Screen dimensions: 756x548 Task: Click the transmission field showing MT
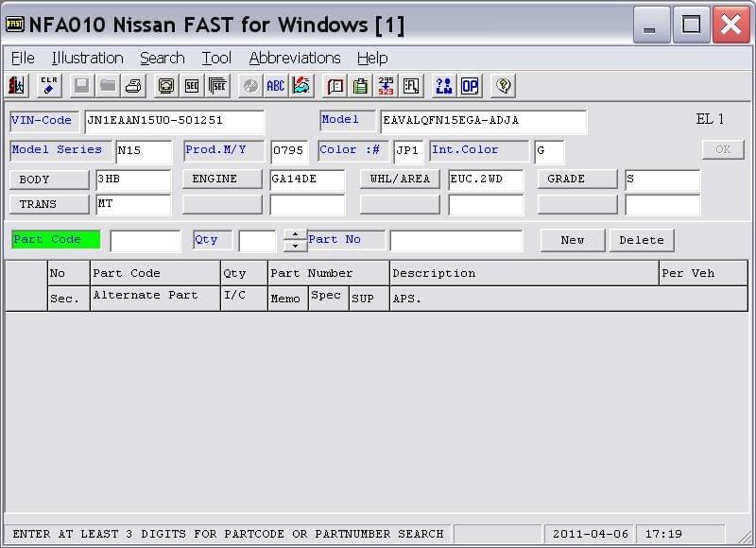point(133,204)
